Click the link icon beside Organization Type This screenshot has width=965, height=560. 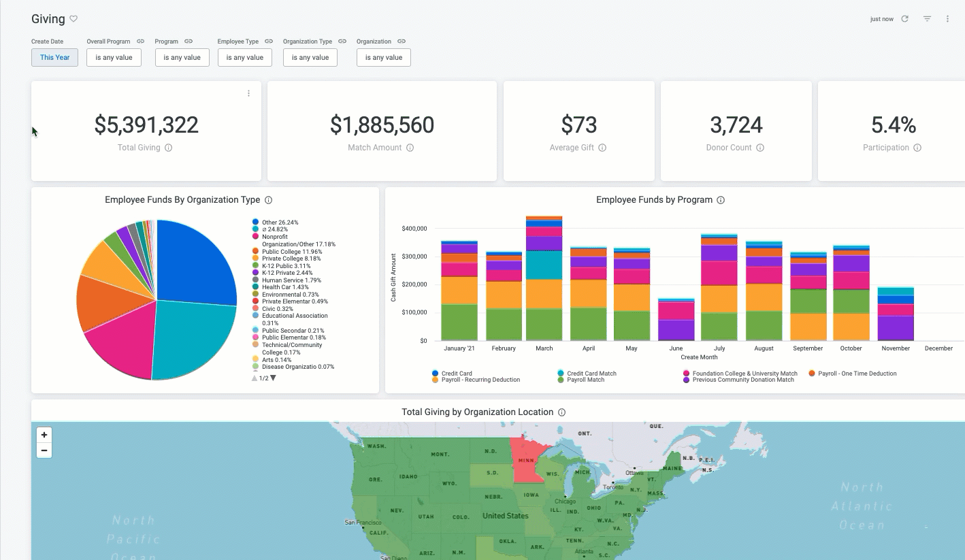click(x=342, y=42)
